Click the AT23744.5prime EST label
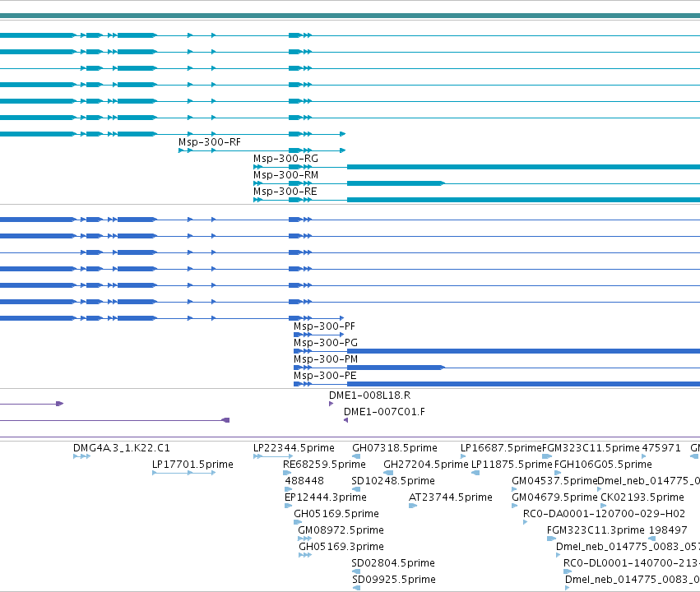Screen dimensions: 700x592 (451, 498)
